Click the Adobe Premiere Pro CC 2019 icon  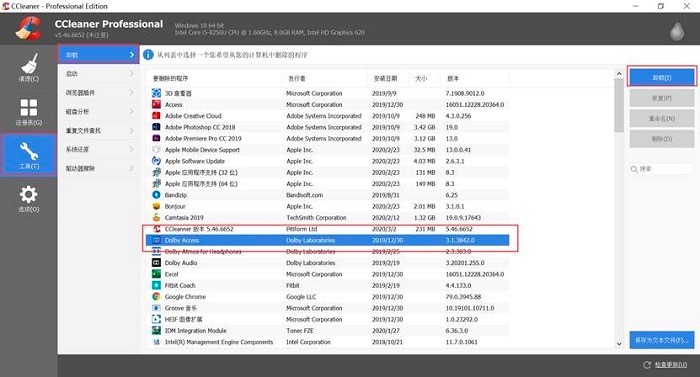[x=156, y=138]
